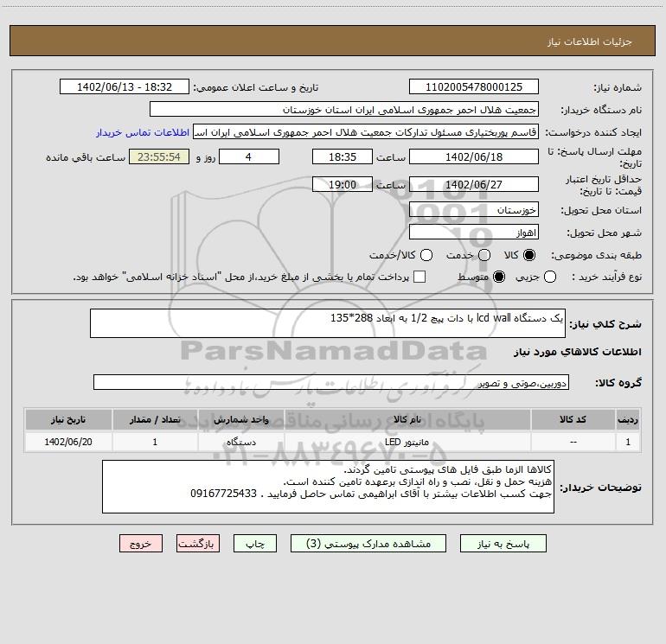
Task: Click the پاسخ به نیاز button
Action: click(503, 544)
